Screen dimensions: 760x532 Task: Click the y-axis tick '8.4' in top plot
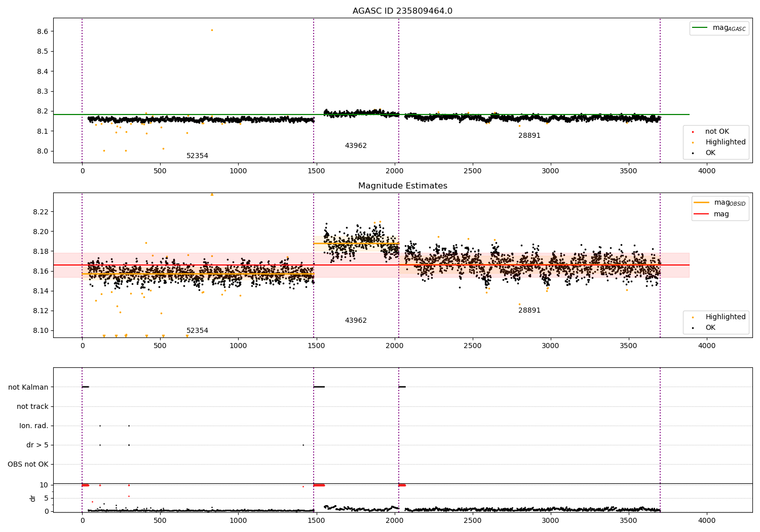pos(43,71)
